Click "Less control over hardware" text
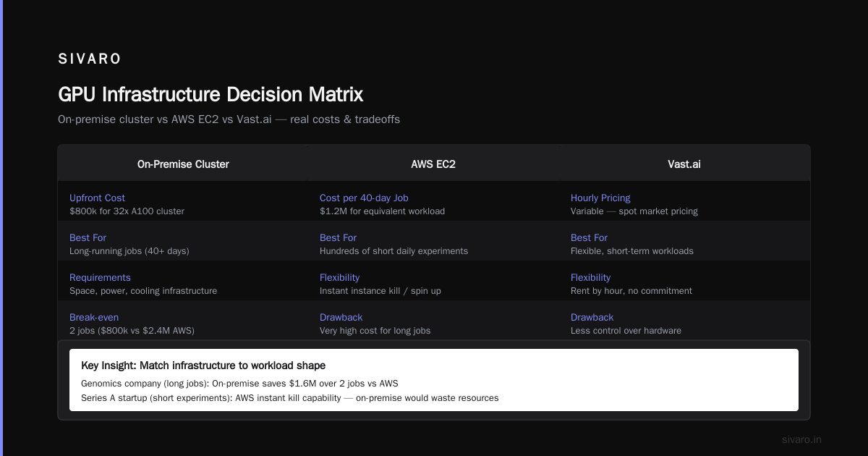 tap(626, 331)
